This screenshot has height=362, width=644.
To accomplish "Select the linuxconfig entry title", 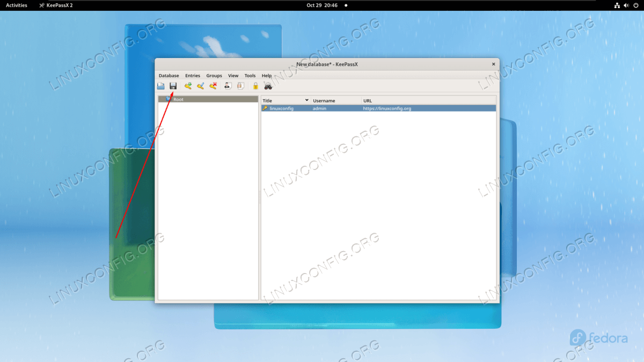I will (x=281, y=108).
